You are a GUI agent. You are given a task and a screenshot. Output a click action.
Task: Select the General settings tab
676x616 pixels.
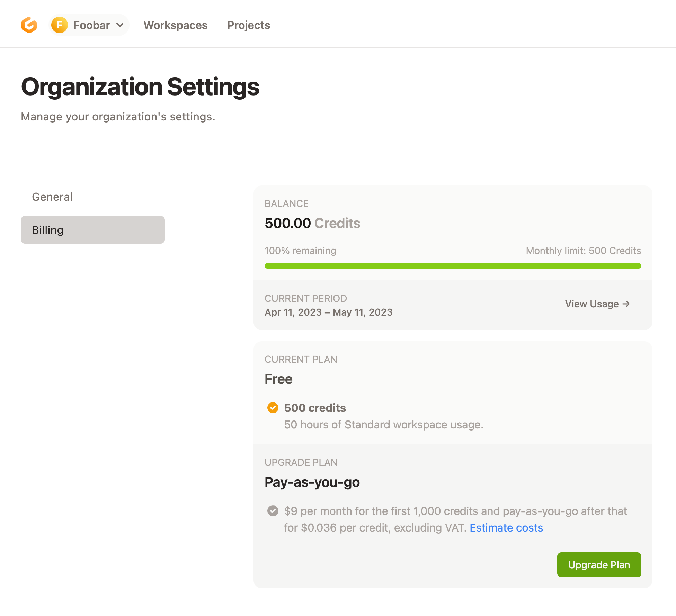[93, 197]
